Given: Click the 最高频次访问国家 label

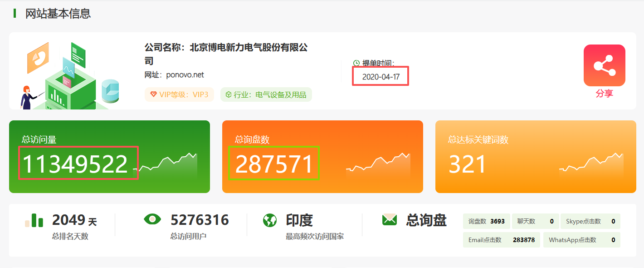Looking at the screenshot, I should [315, 236].
